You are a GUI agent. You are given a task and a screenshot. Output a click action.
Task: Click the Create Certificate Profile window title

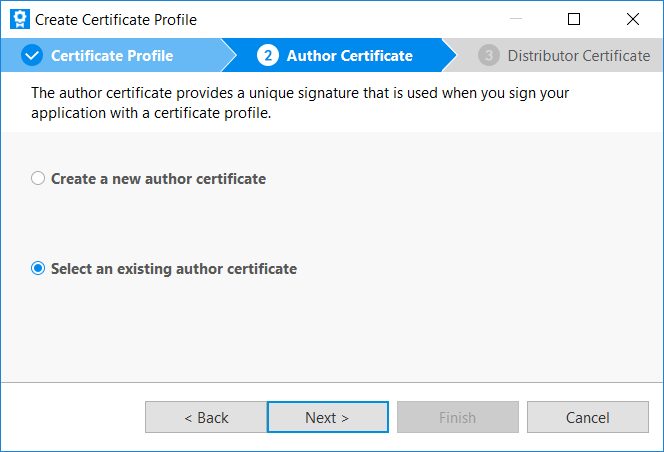click(x=116, y=19)
